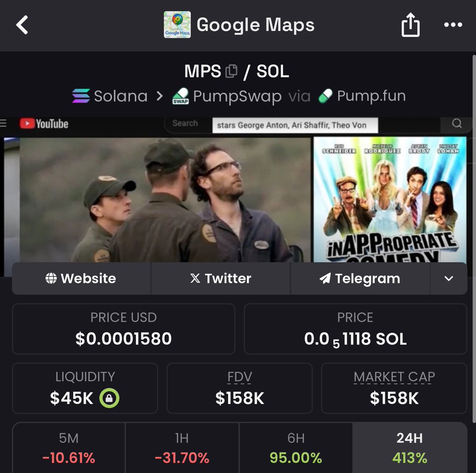
Task: Select the 1H timeframe tab
Action: 182,448
